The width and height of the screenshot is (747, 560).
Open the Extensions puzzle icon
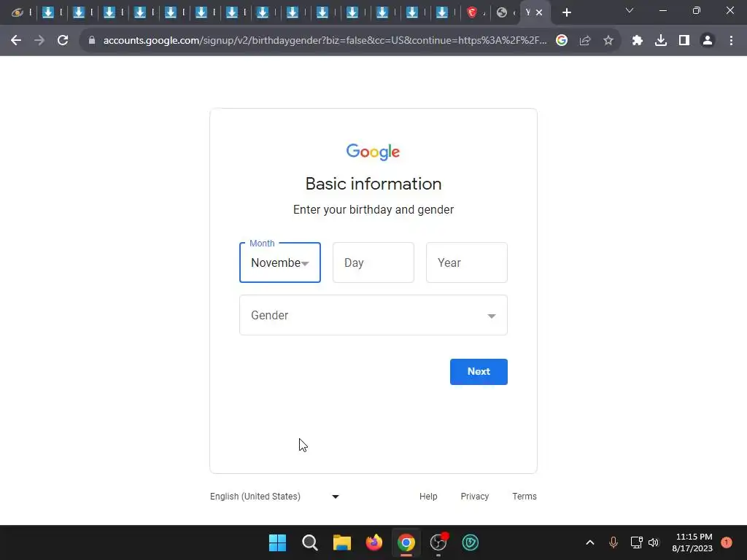[638, 41]
